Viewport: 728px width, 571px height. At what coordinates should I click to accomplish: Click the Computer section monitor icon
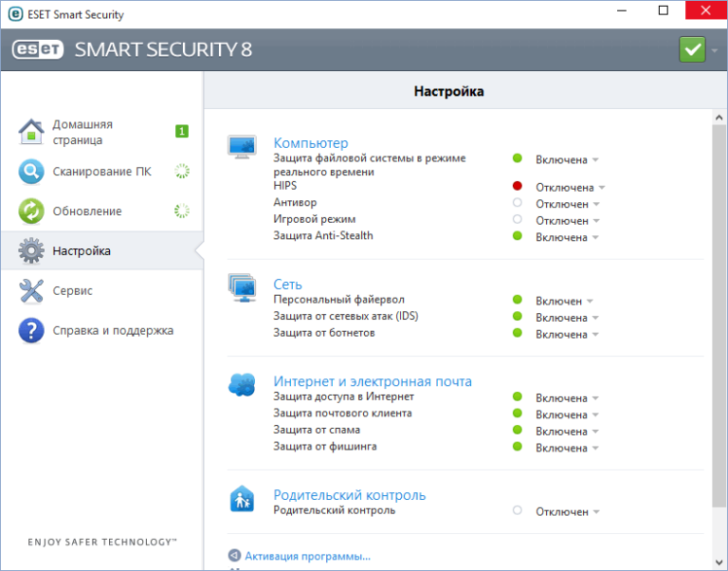(242, 147)
